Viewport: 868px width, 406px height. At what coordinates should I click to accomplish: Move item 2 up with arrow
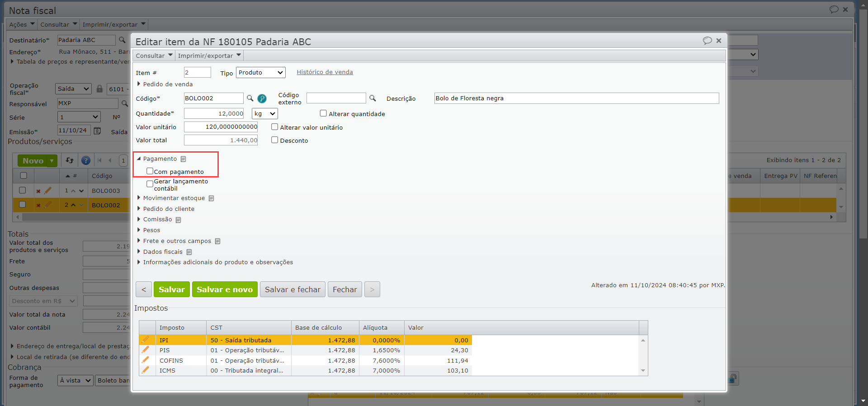[73, 205]
